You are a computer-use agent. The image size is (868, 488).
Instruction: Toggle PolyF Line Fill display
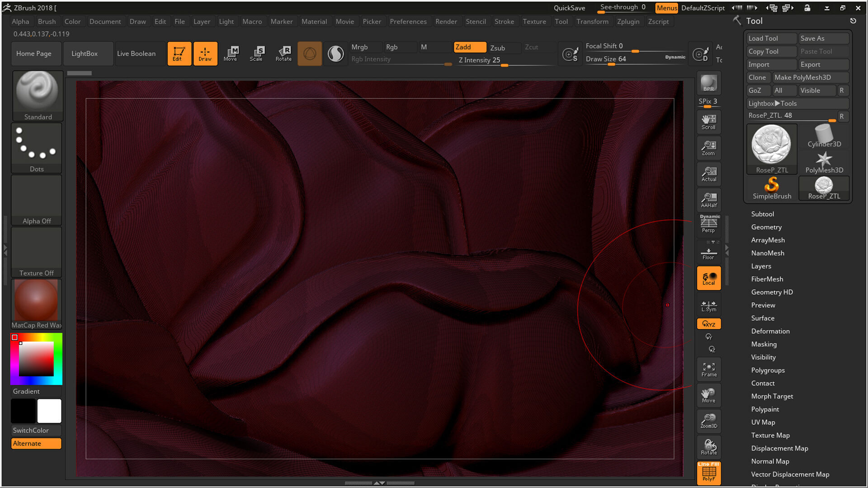coord(708,473)
